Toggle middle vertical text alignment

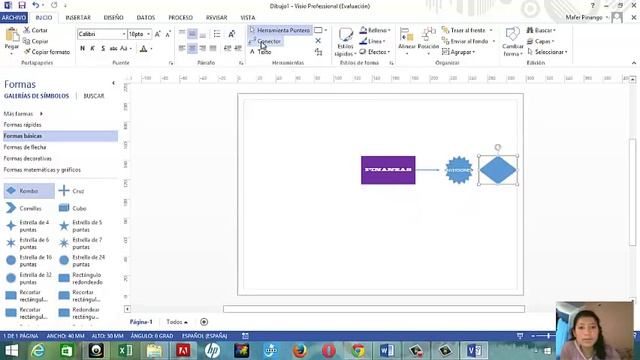click(192, 34)
